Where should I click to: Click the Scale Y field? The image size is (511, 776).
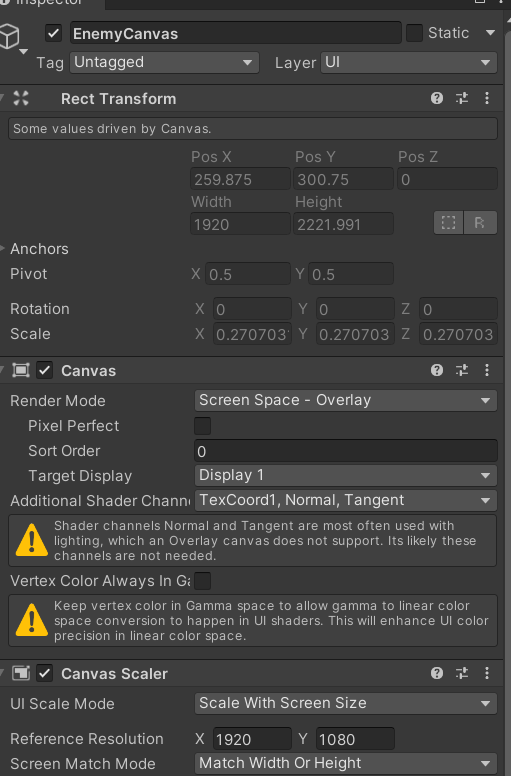tap(355, 334)
